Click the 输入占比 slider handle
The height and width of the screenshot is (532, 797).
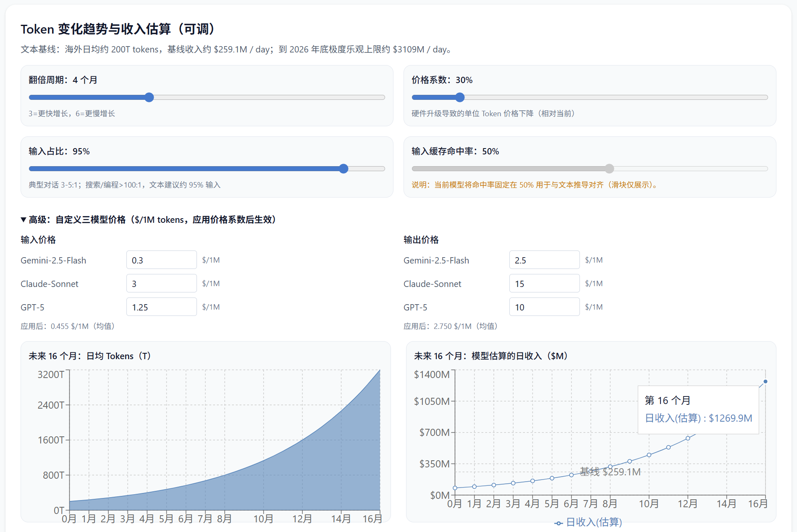343,169
